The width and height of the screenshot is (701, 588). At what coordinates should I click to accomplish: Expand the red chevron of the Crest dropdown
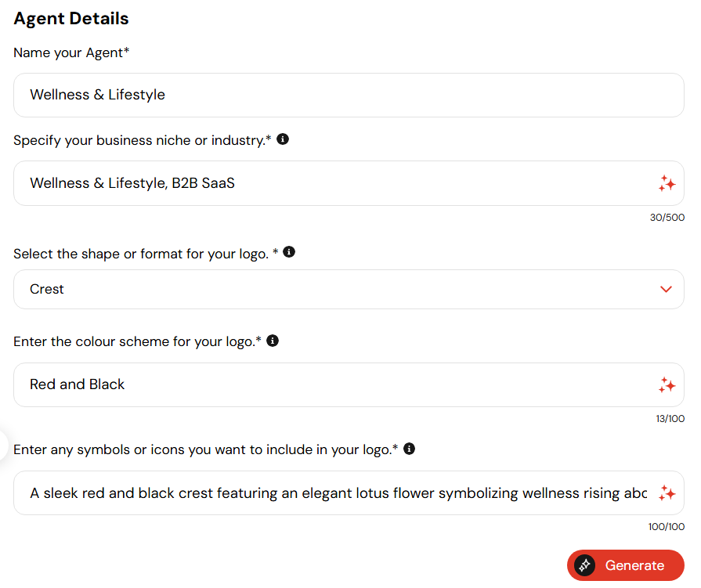click(666, 289)
